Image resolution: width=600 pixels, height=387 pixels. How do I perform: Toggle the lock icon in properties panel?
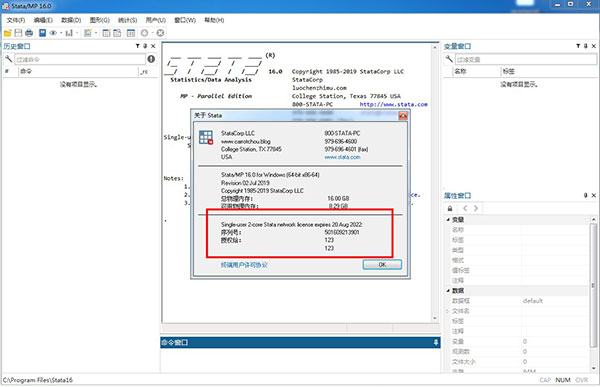point(450,208)
